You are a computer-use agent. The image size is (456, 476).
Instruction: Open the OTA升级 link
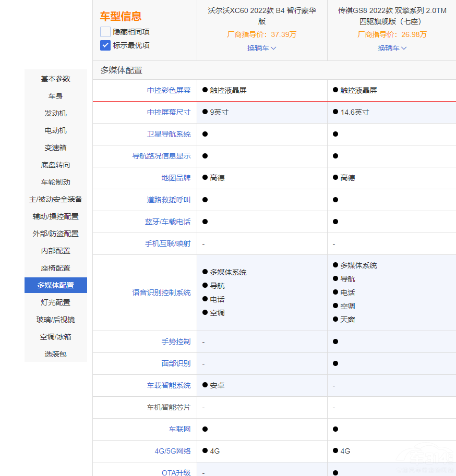pyautogui.click(x=176, y=473)
